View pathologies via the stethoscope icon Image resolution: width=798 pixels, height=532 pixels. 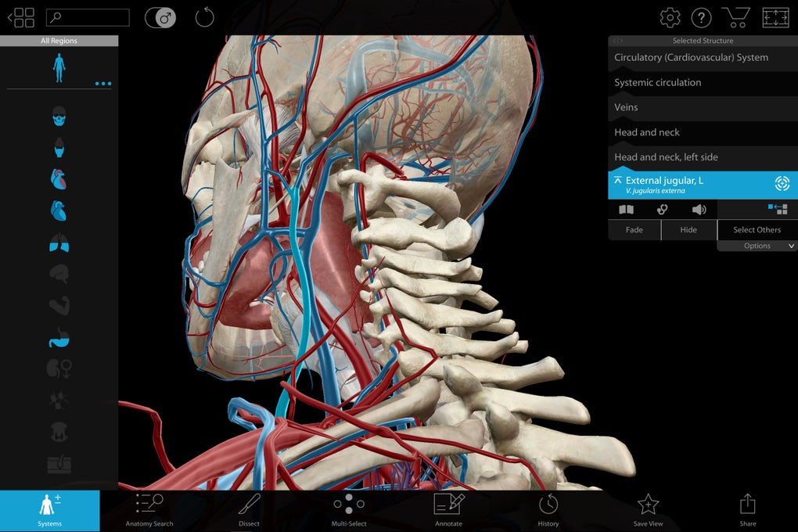tap(663, 209)
